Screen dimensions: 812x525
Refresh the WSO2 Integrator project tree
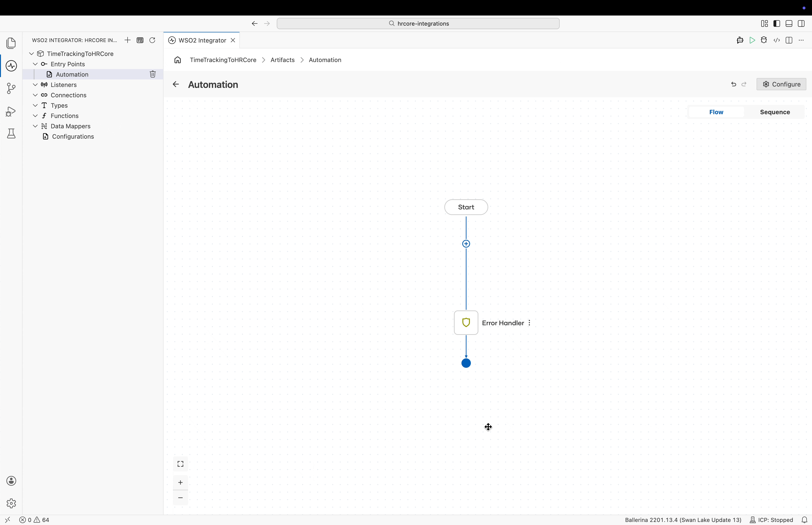(152, 40)
